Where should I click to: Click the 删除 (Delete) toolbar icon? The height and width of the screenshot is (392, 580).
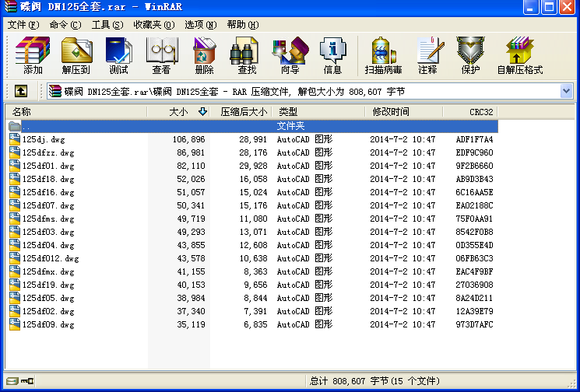tap(204, 55)
